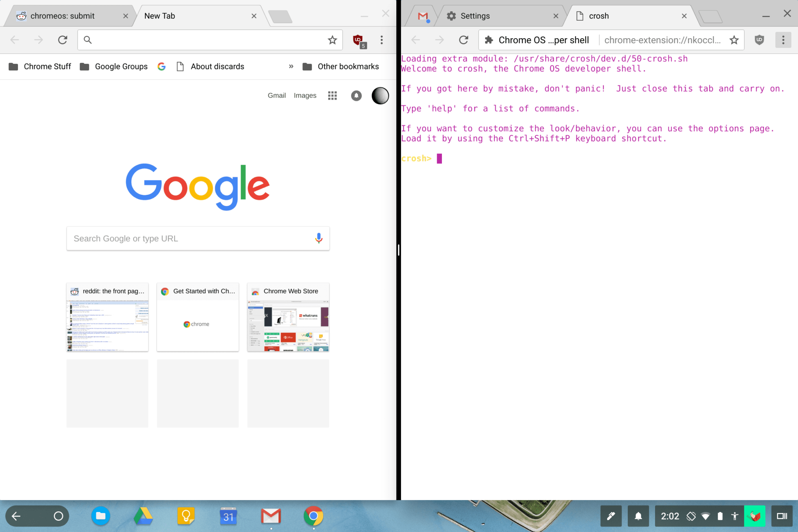Viewport: 798px width, 532px height.
Task: Open the three-dot menu in the right window
Action: (783, 39)
